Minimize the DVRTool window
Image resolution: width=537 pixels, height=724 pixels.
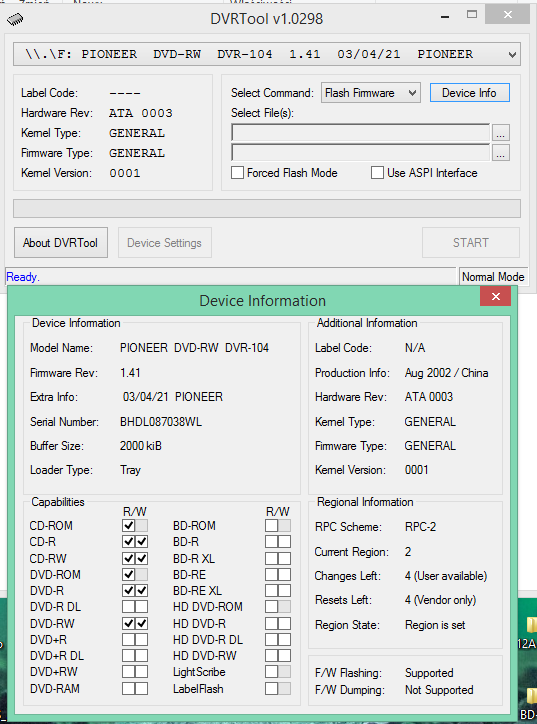445,17
